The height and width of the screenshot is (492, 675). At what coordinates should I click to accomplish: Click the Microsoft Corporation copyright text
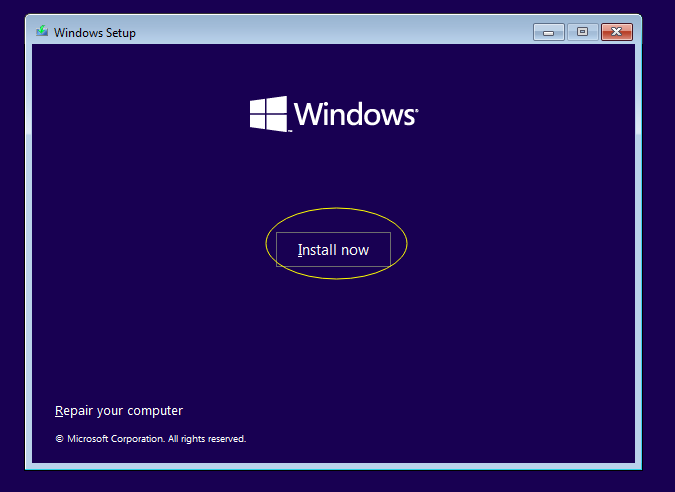click(x=151, y=439)
